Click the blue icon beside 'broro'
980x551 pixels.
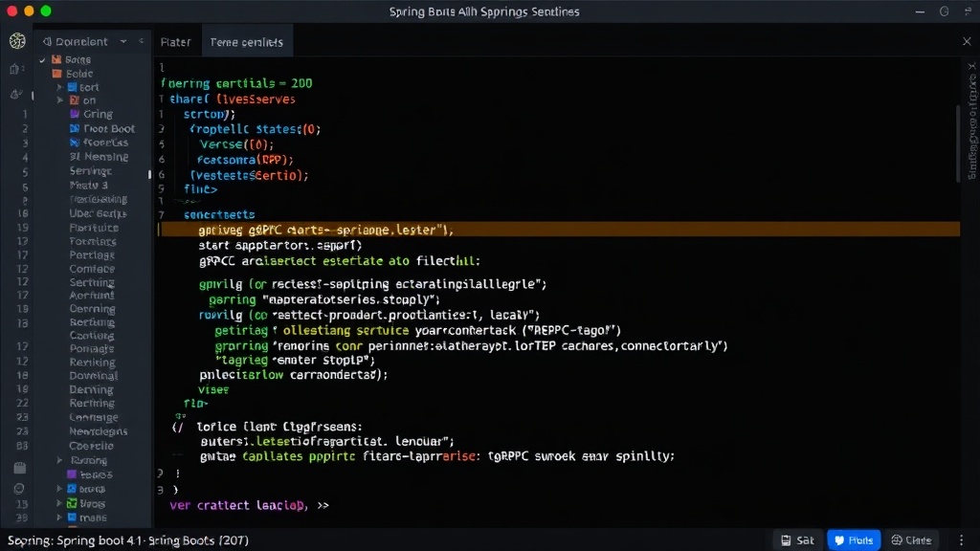click(x=72, y=489)
